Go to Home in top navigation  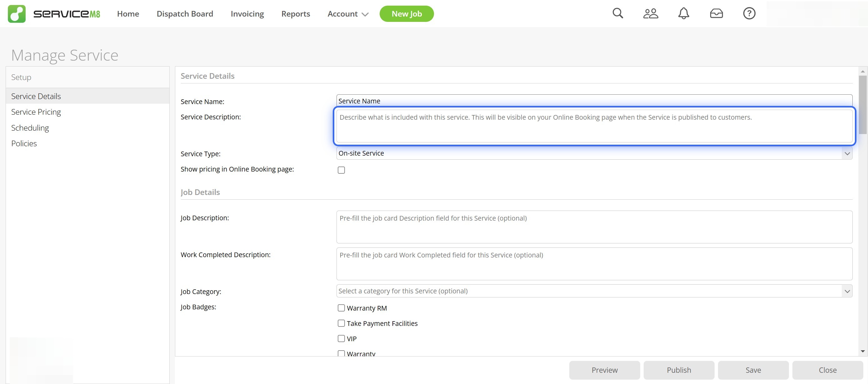tap(128, 14)
